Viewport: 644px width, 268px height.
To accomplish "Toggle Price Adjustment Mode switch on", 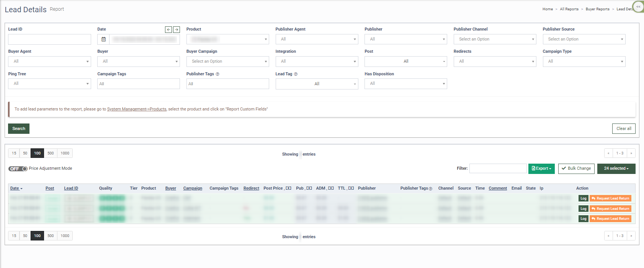I will [x=18, y=169].
